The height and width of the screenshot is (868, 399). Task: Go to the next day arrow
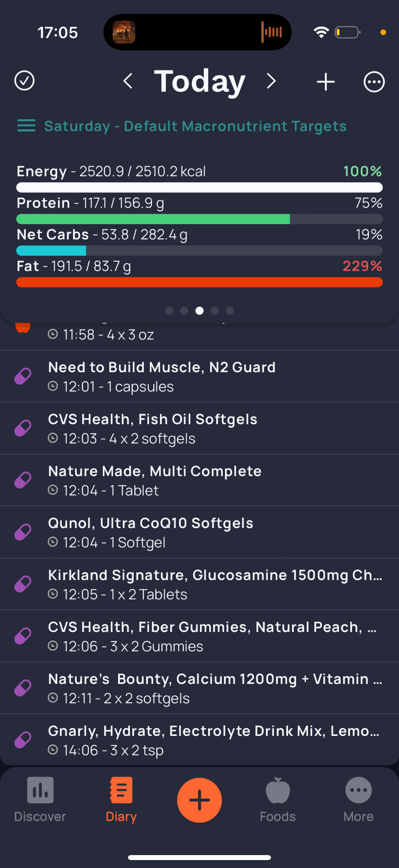pyautogui.click(x=271, y=81)
